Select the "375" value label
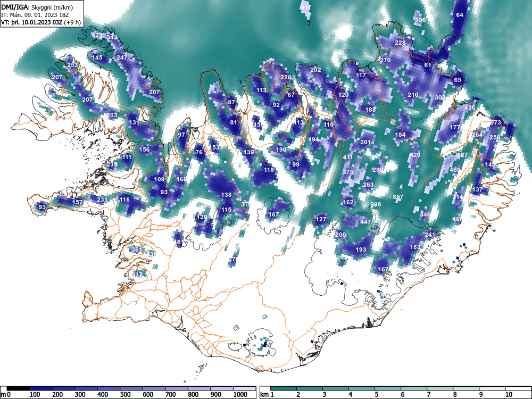Screen dimensions: 532x399 click(x=348, y=172)
